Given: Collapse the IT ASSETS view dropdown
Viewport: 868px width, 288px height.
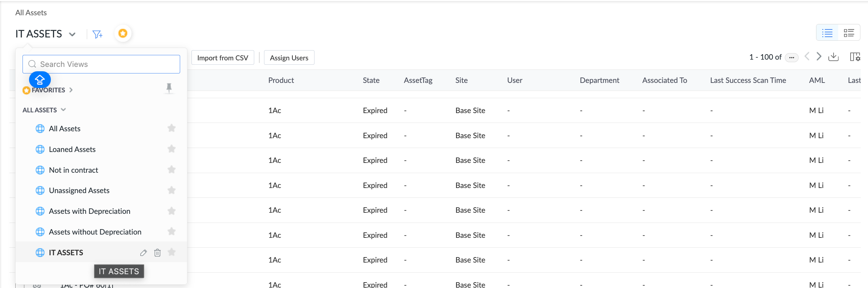Looking at the screenshot, I should [x=72, y=34].
